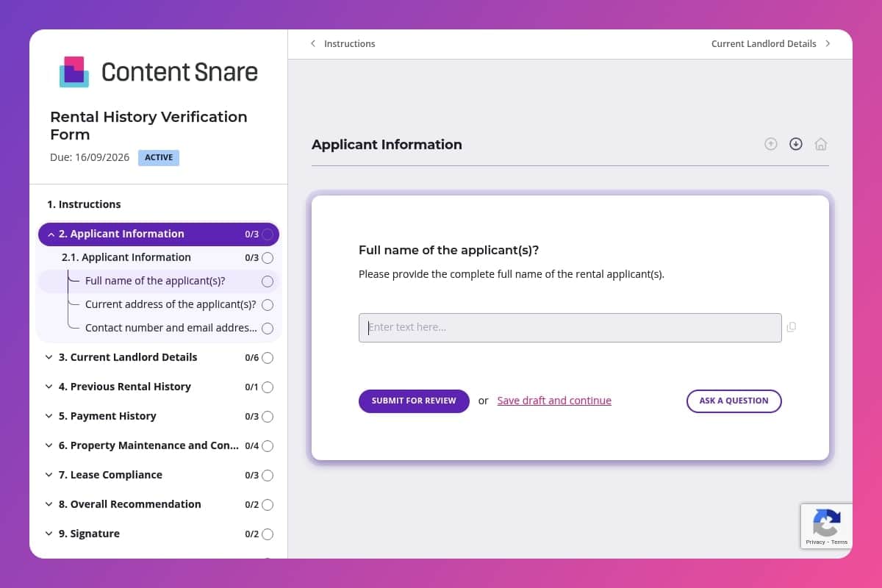882x588 pixels.
Task: Collapse the Applicant Information section
Action: point(50,234)
